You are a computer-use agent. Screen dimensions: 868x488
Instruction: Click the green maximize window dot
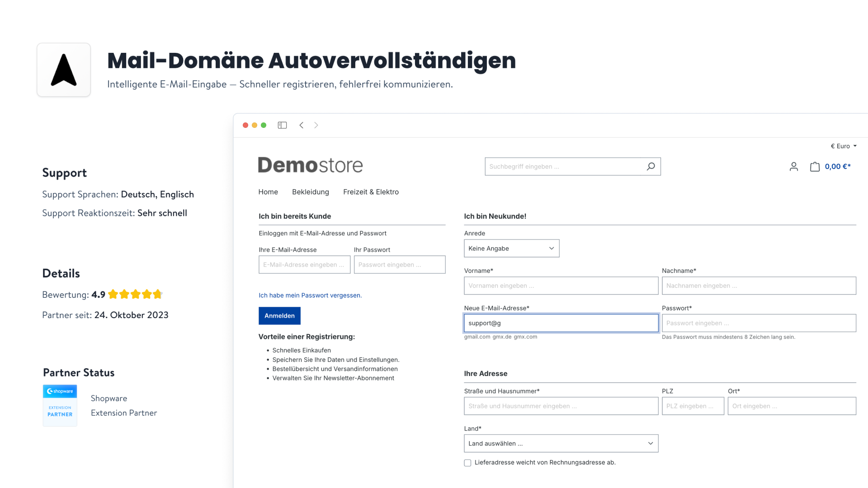pos(264,125)
